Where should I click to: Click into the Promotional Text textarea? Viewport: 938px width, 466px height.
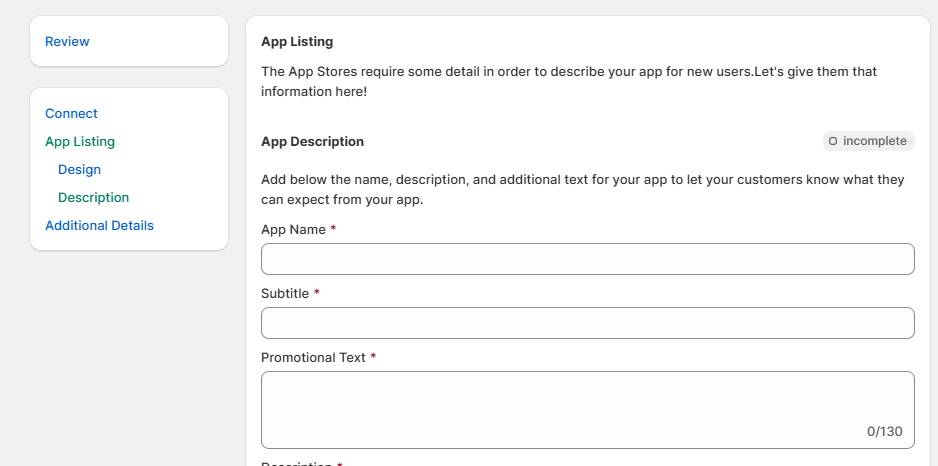pos(587,410)
